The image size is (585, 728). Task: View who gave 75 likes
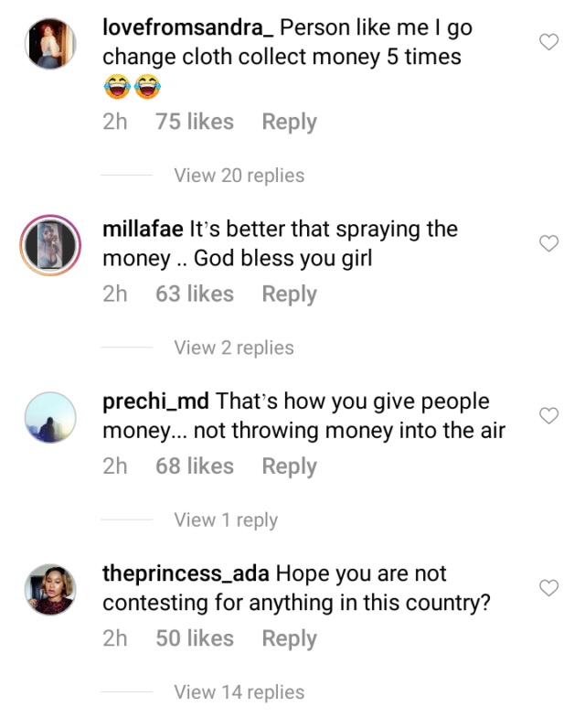[x=195, y=122]
